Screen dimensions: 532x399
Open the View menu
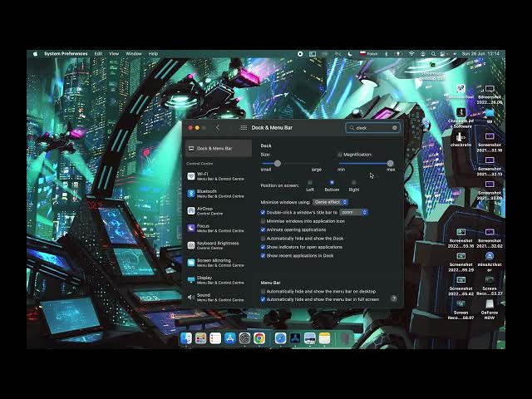(114, 53)
